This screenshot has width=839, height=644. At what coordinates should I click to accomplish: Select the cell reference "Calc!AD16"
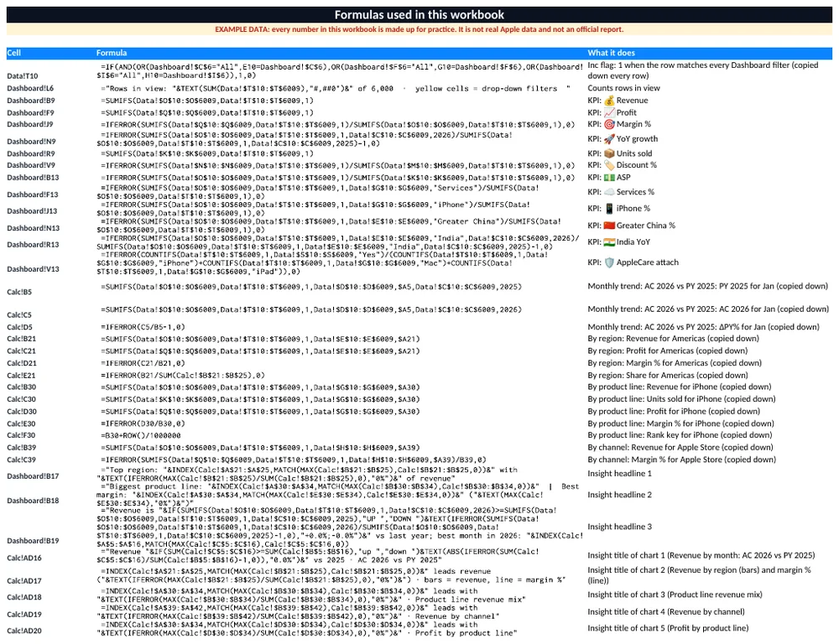pyautogui.click(x=24, y=558)
